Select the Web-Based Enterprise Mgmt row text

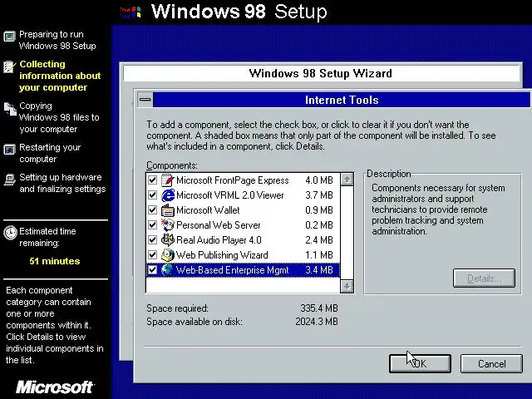(233, 269)
